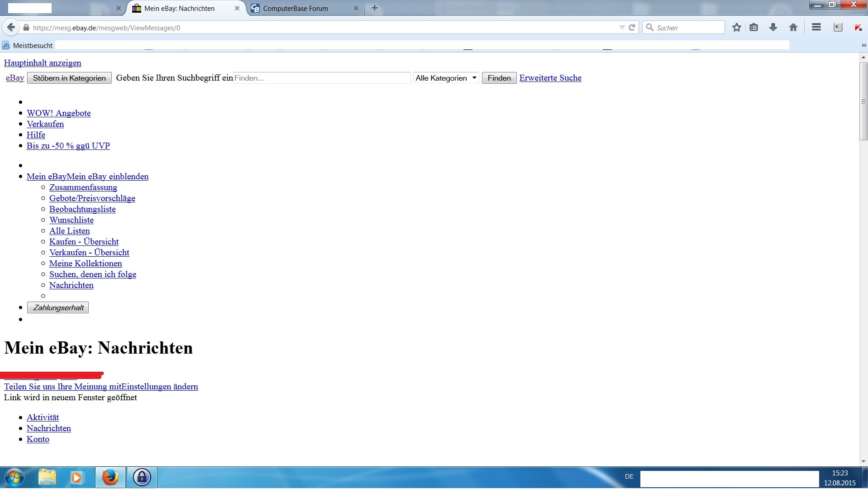Click the Firefox search box
Image resolution: width=868 pixels, height=489 pixels.
684,28
